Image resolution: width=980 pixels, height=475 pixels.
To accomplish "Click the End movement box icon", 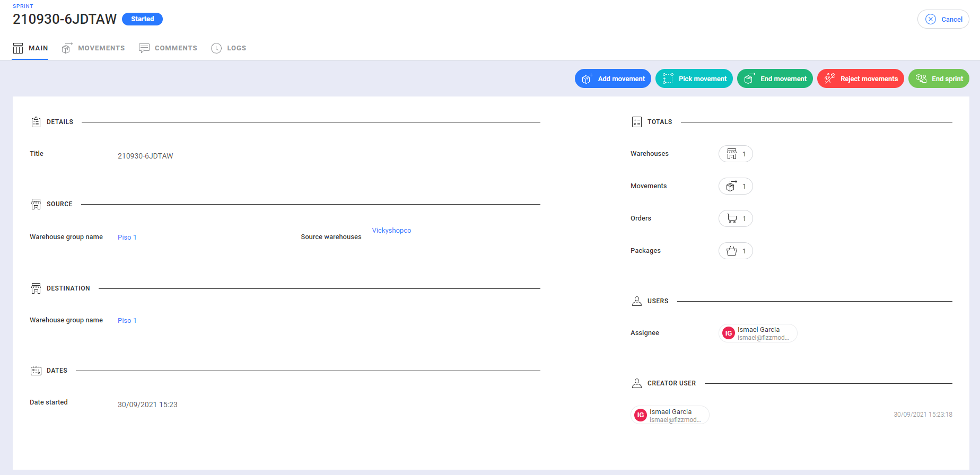I will (x=749, y=78).
